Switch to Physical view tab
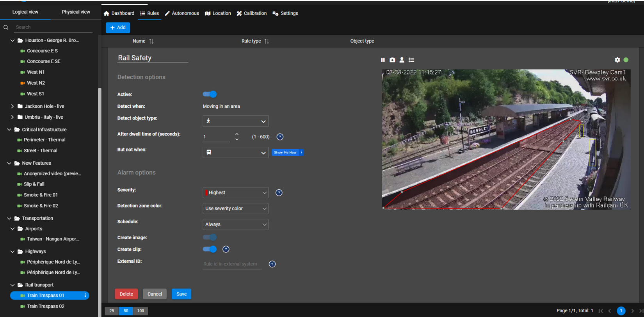 [x=76, y=12]
